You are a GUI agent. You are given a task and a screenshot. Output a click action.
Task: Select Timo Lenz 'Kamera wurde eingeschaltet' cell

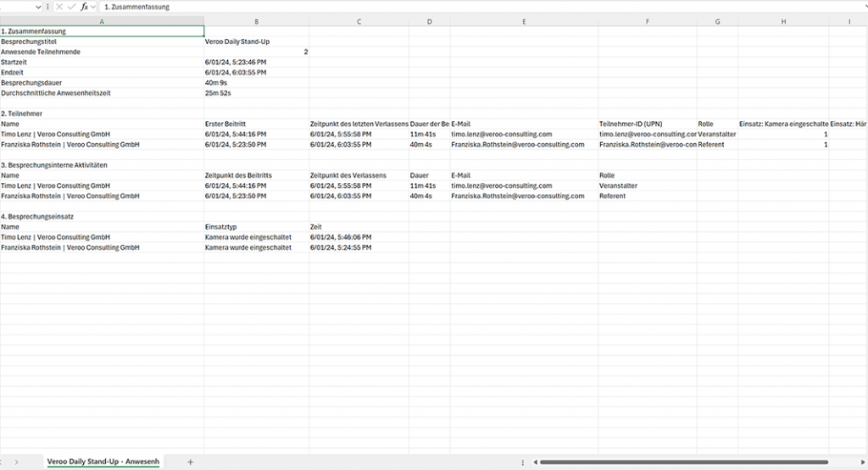point(256,237)
